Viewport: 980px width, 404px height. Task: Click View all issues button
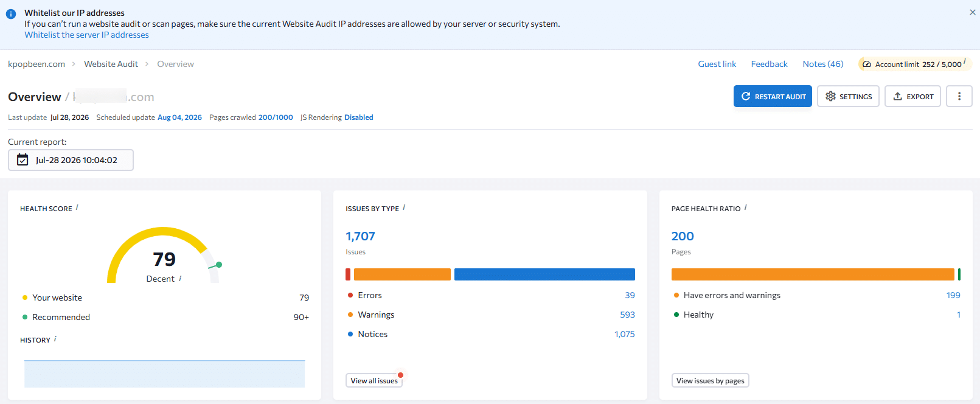pyautogui.click(x=374, y=380)
